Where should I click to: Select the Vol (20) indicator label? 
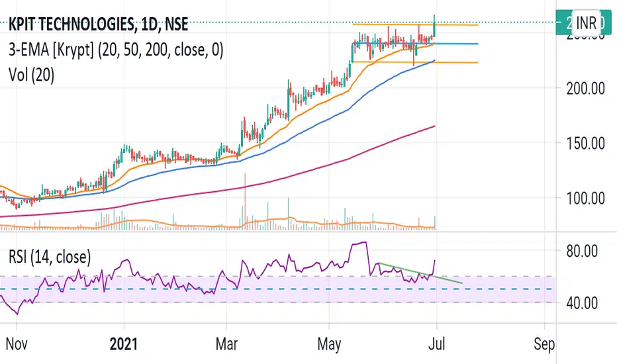coord(32,75)
